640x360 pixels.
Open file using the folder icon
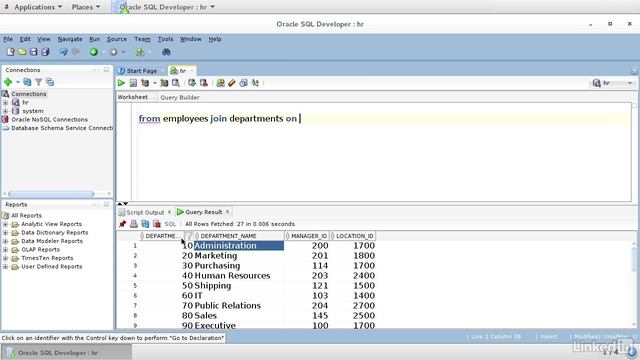point(22,52)
